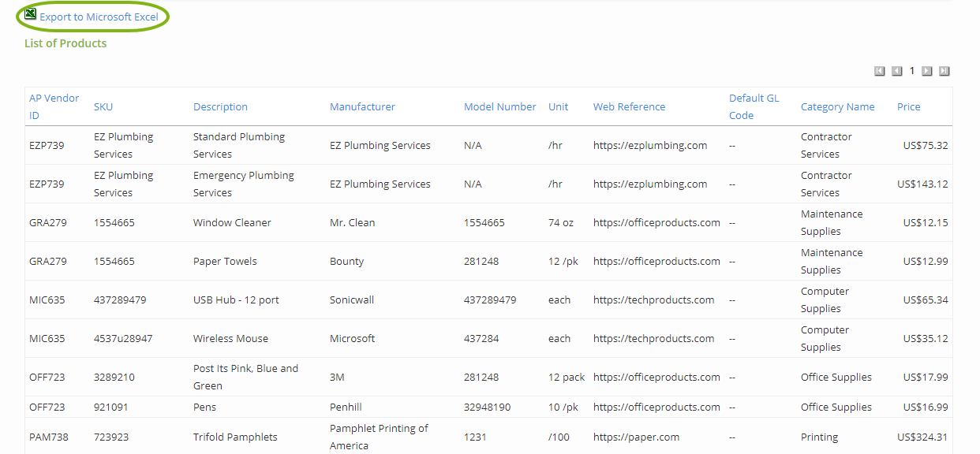Click the Excel icon beside export link
The width and height of the screenshot is (980, 454).
click(31, 14)
